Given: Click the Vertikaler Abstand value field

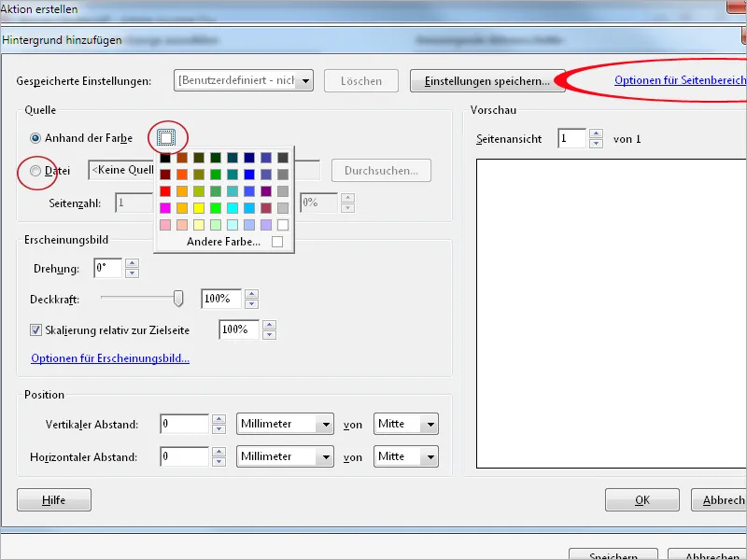Looking at the screenshot, I should [184, 424].
